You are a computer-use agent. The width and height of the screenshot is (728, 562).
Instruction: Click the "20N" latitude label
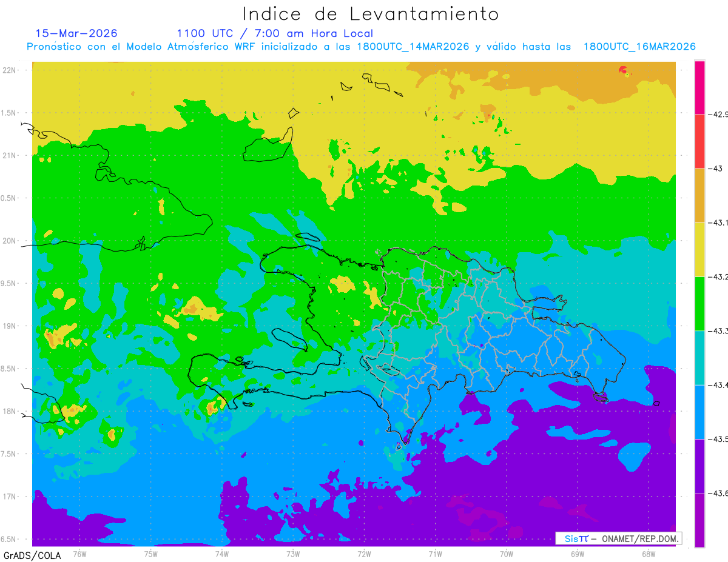[x=10, y=241]
